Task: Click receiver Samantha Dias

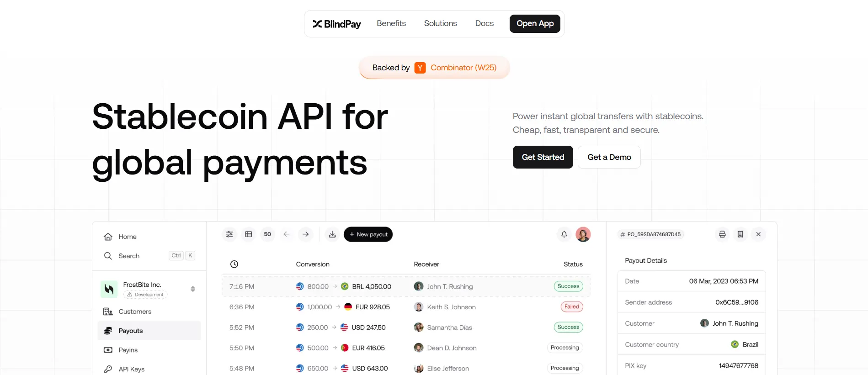Action: [449, 327]
